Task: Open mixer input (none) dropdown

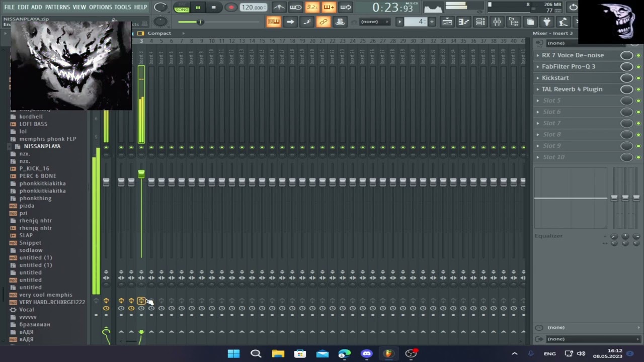Action: click(586, 43)
